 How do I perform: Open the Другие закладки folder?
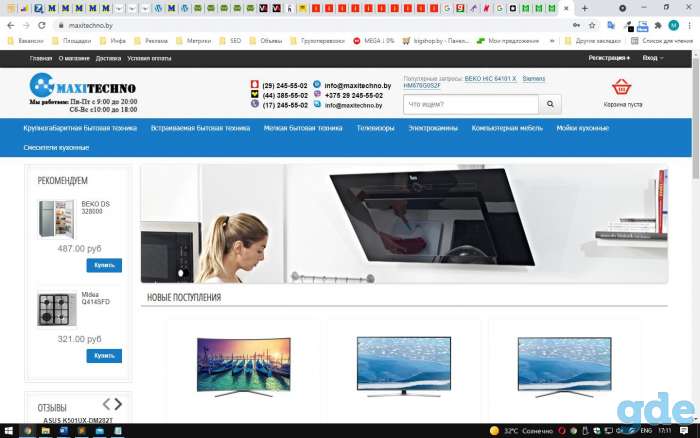coord(593,41)
